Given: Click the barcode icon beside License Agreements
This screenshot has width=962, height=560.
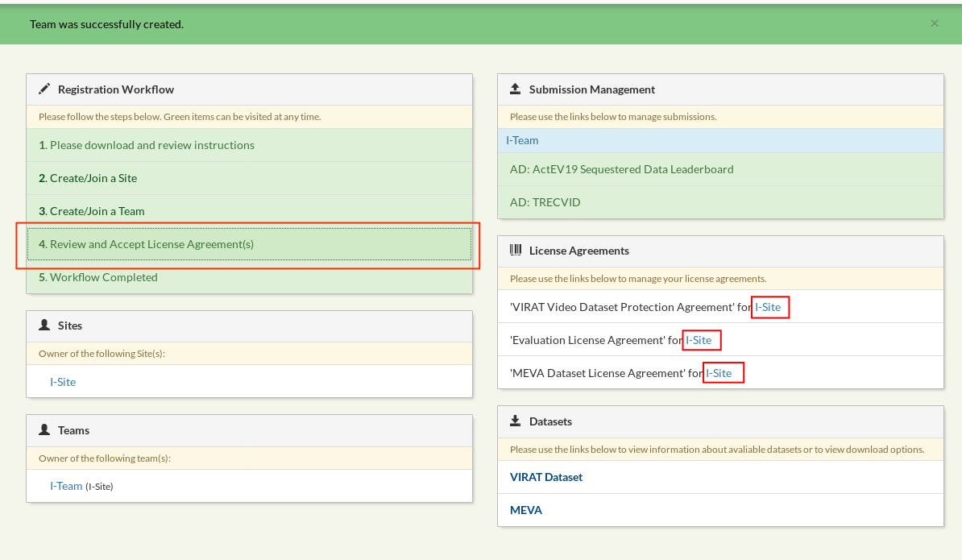Looking at the screenshot, I should tap(515, 251).
